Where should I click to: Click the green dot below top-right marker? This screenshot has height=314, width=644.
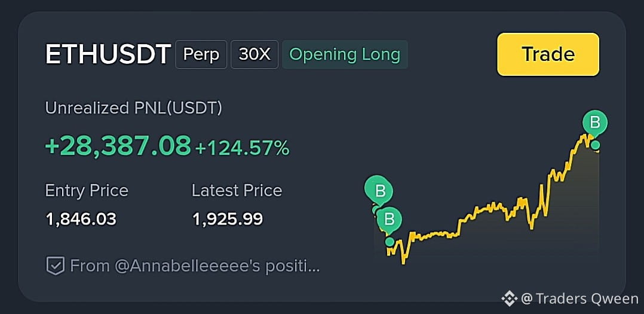(595, 145)
